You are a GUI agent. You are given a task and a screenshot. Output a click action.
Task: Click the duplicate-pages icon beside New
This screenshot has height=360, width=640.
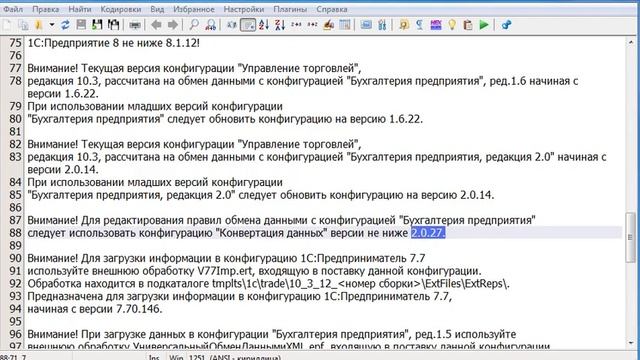point(23,25)
